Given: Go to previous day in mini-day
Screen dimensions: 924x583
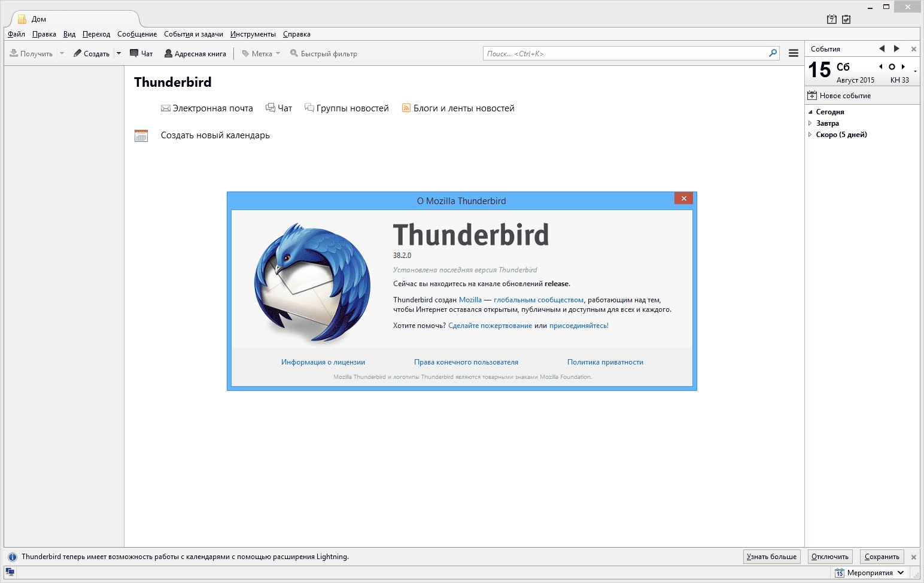Looking at the screenshot, I should click(881, 66).
